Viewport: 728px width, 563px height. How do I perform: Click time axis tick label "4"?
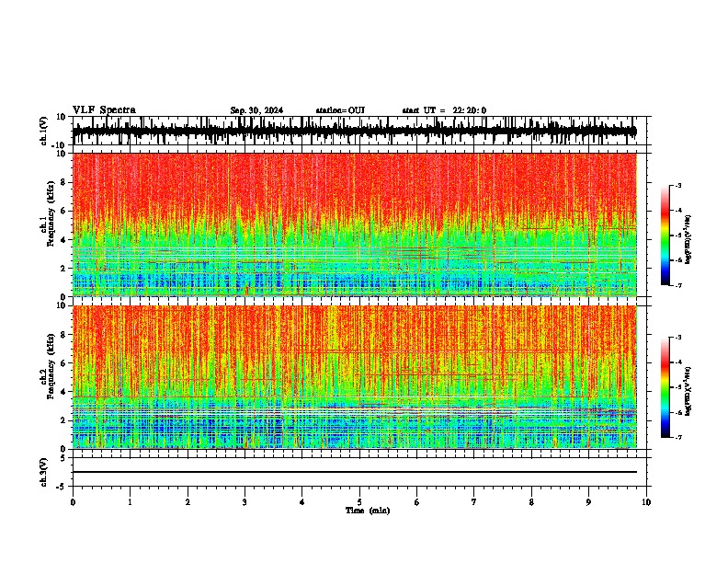pyautogui.click(x=302, y=502)
